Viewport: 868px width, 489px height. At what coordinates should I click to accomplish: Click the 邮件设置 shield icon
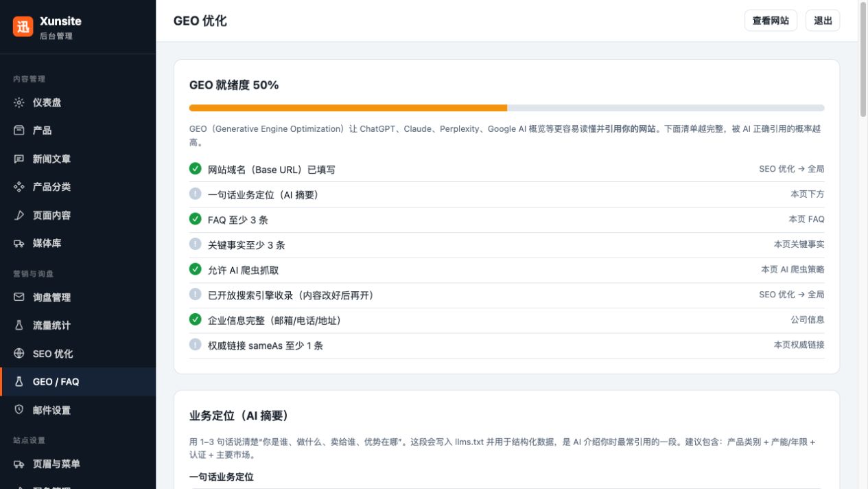click(x=19, y=410)
